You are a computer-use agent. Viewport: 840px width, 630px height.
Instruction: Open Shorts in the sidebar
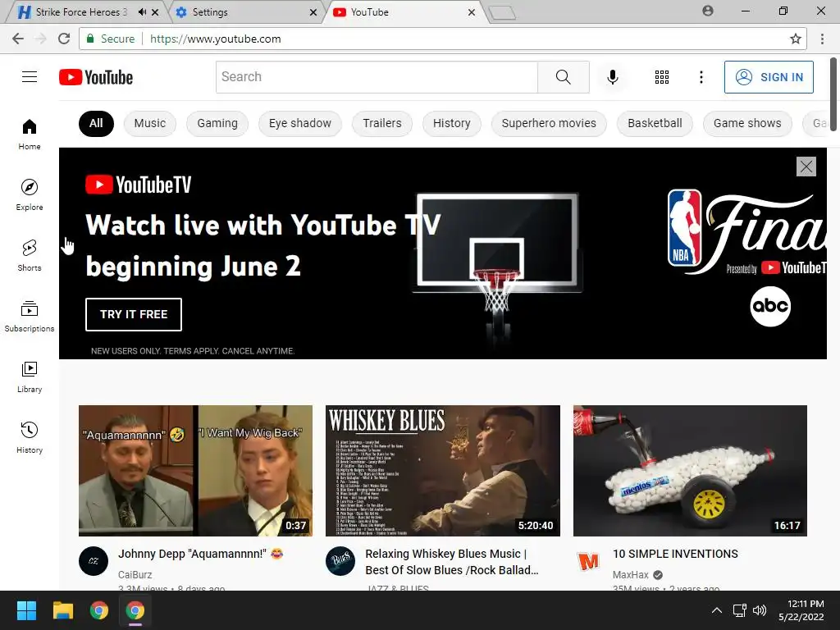(30, 256)
